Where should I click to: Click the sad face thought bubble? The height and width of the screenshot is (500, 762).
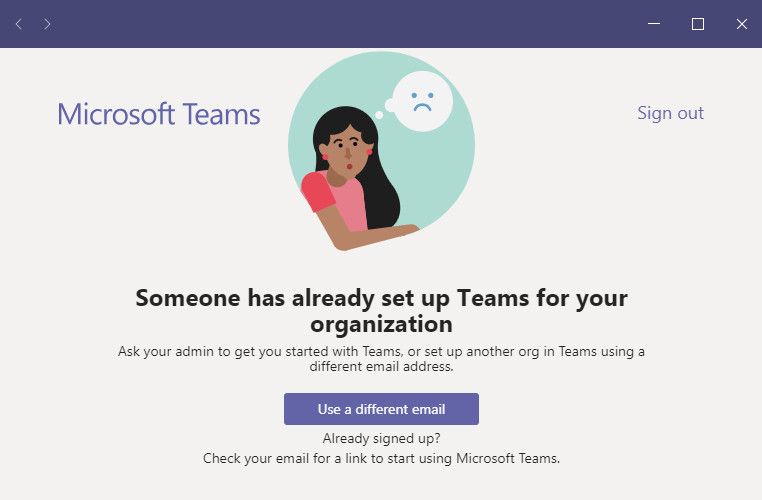point(422,101)
